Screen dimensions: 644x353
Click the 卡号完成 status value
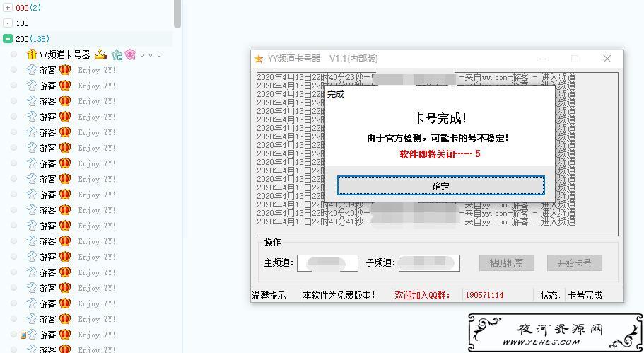(x=585, y=295)
